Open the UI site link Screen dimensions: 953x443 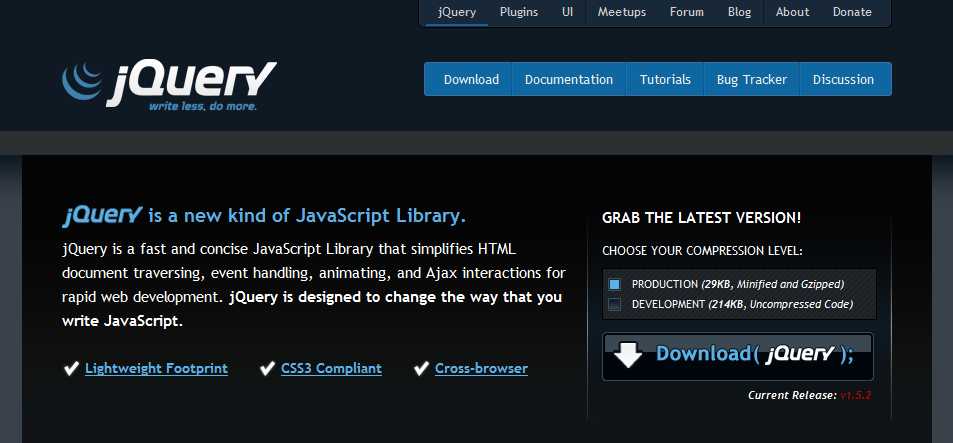tap(567, 12)
